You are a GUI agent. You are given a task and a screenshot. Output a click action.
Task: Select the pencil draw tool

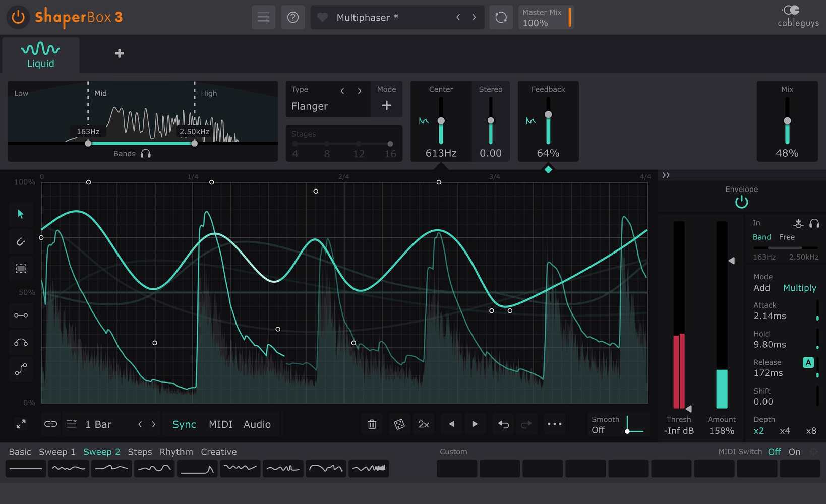[x=20, y=241]
